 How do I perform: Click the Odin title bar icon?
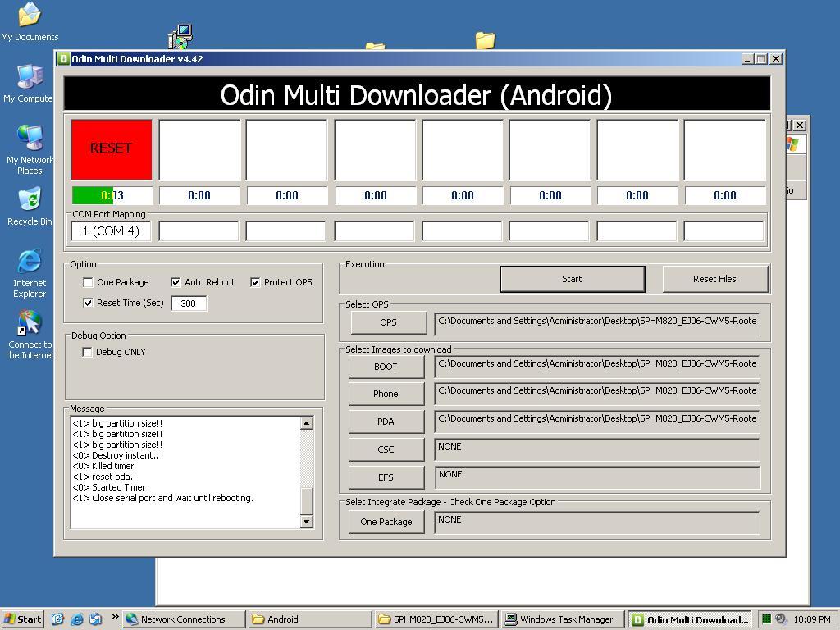64,59
